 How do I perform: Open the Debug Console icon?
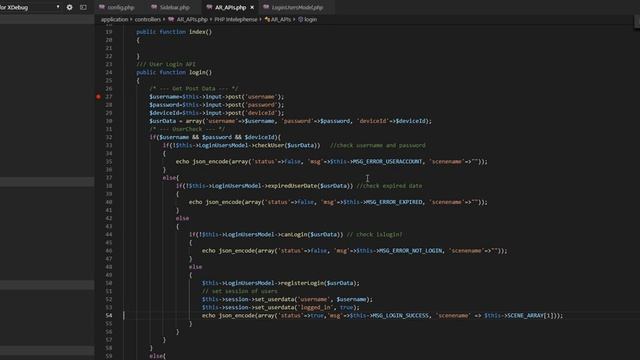click(x=83, y=7)
